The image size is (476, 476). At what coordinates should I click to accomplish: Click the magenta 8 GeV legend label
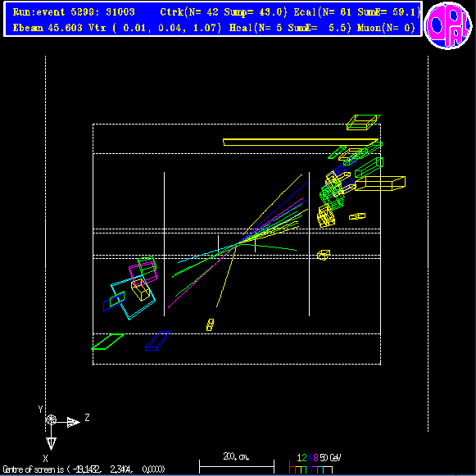[x=315, y=458]
